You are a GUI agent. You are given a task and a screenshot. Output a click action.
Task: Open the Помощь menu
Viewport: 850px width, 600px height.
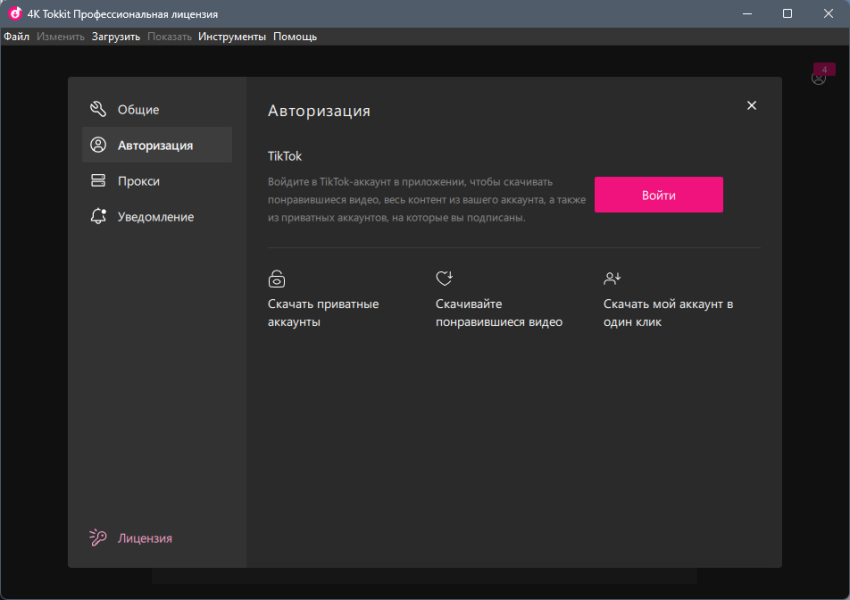click(295, 36)
